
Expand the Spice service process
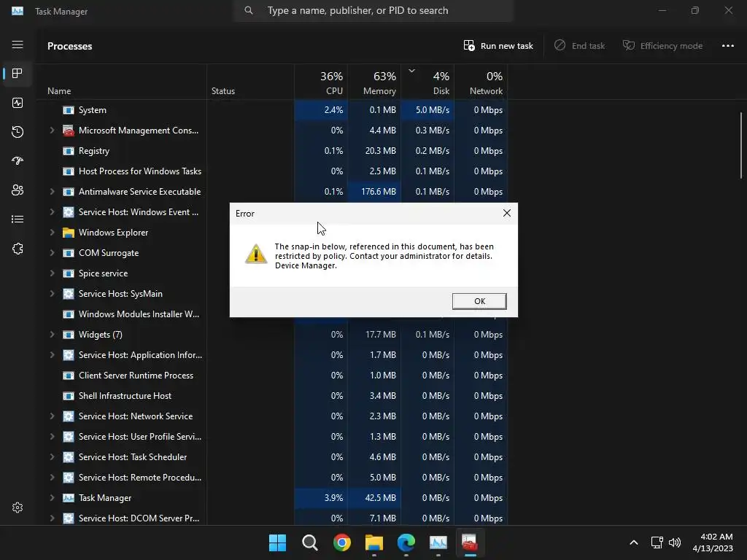coord(52,273)
